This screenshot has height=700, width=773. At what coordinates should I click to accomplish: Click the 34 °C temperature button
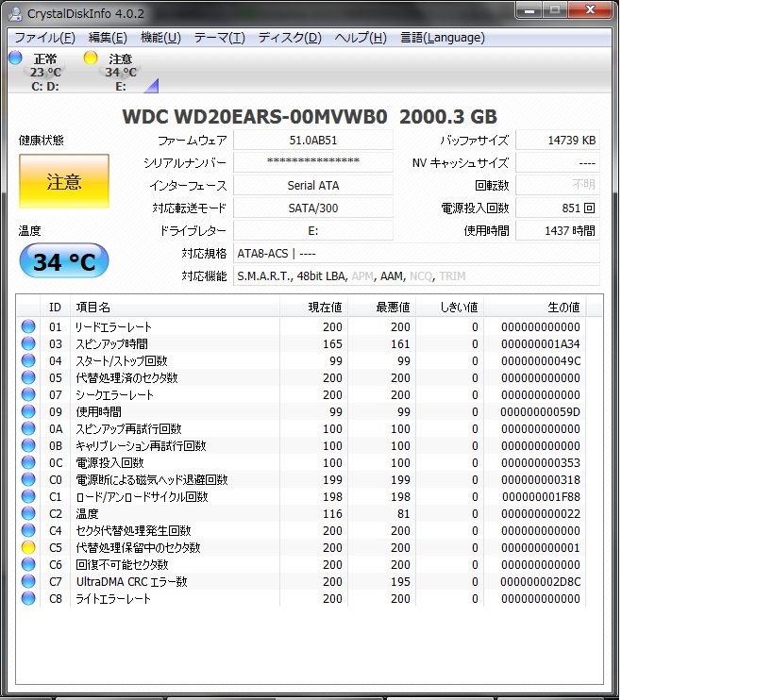[x=64, y=261]
